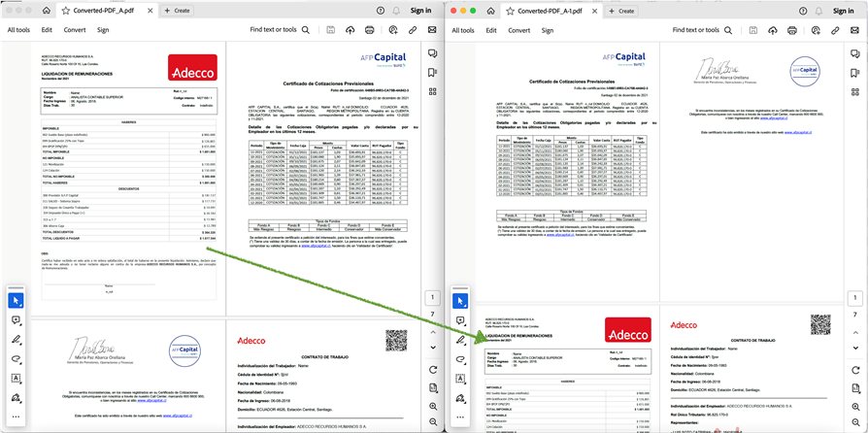
Task: Click Sign in on right window
Action: 843,10
